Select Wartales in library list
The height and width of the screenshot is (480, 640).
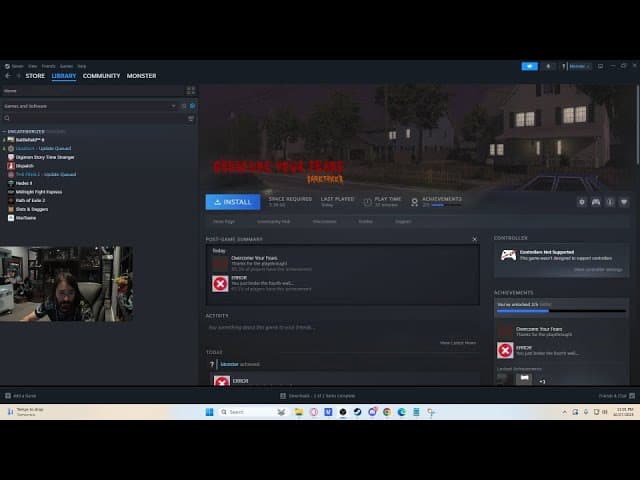(x=22, y=218)
